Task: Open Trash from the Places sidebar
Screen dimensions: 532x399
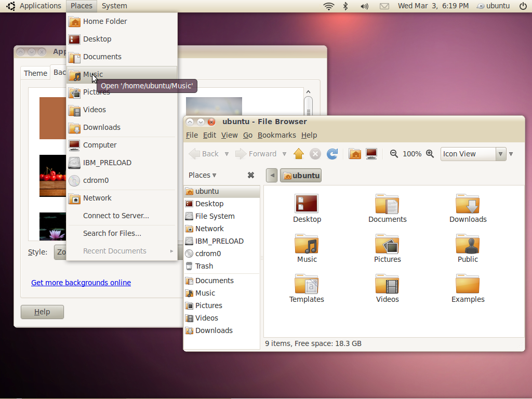Action: click(205, 265)
